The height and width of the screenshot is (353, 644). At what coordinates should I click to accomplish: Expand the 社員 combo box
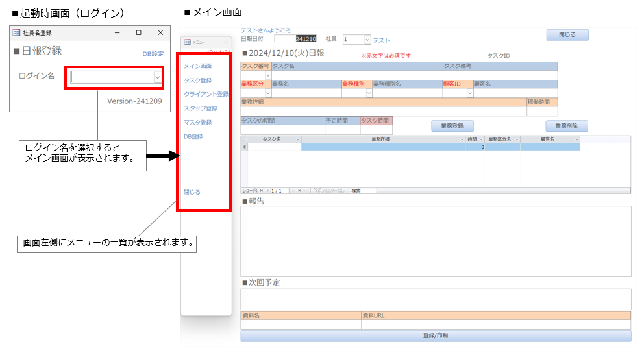[x=367, y=40]
